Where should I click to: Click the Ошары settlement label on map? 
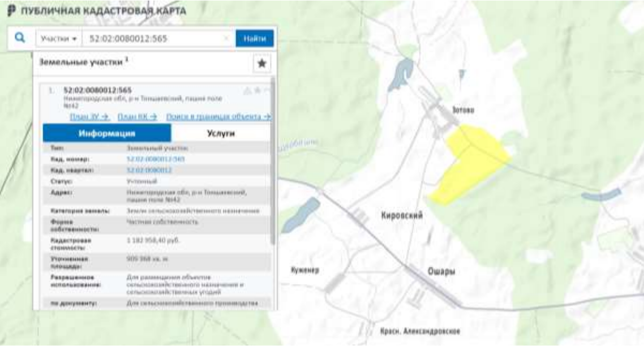click(441, 272)
